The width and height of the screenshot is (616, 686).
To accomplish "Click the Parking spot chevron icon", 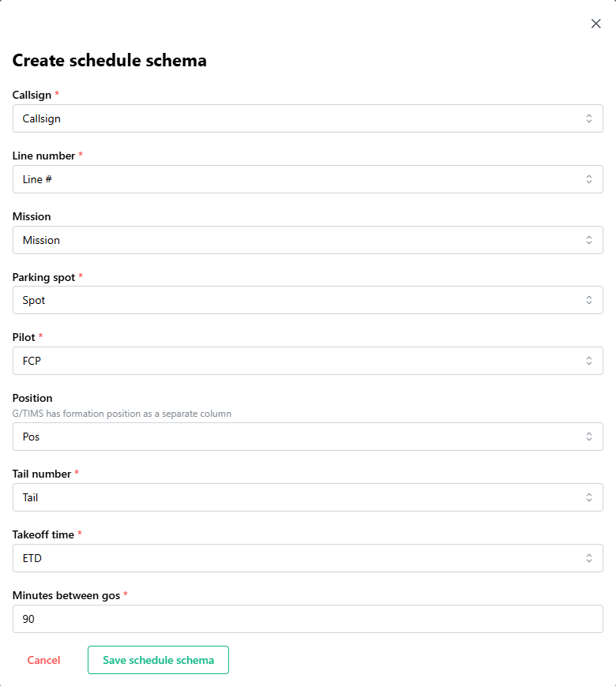I will [x=588, y=300].
